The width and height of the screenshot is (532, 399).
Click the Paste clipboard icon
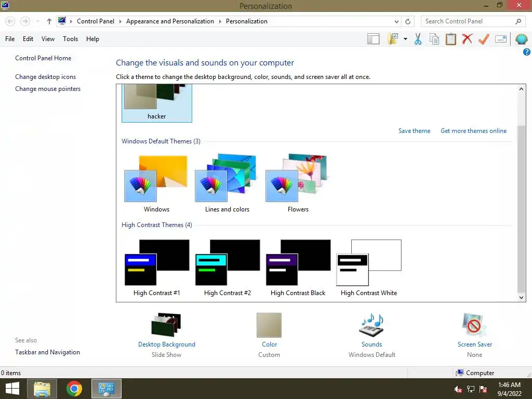click(450, 38)
